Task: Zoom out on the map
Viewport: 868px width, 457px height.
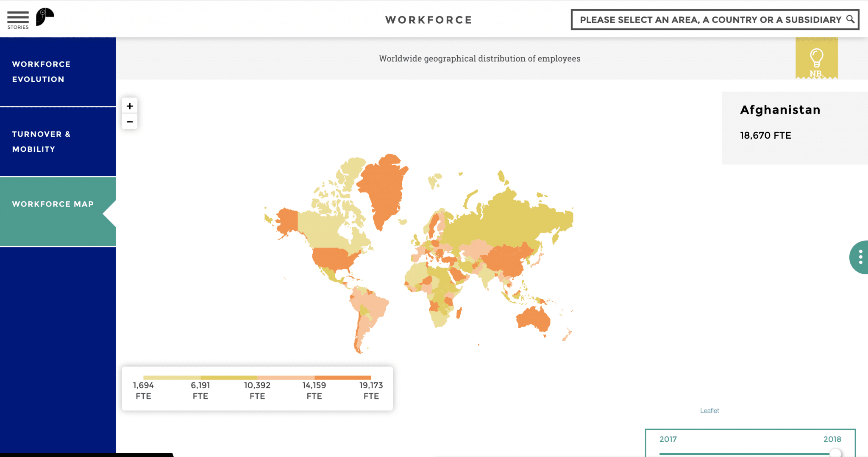Action: (130, 122)
